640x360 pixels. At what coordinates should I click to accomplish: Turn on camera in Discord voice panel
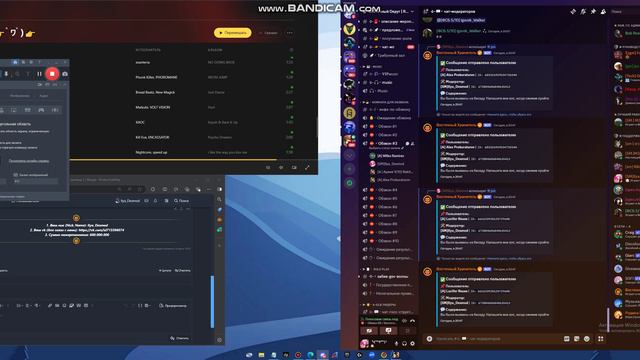click(x=369, y=331)
